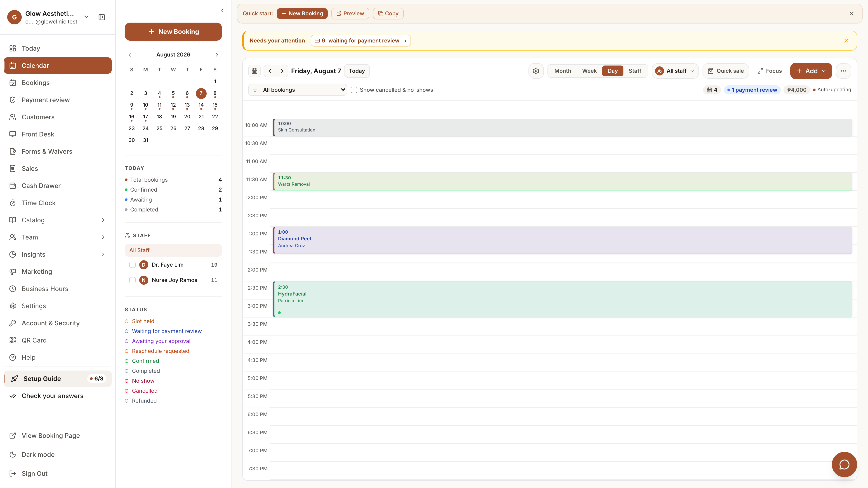868x488 pixels.
Task: Open 9 waiting for payment review link
Action: click(361, 41)
